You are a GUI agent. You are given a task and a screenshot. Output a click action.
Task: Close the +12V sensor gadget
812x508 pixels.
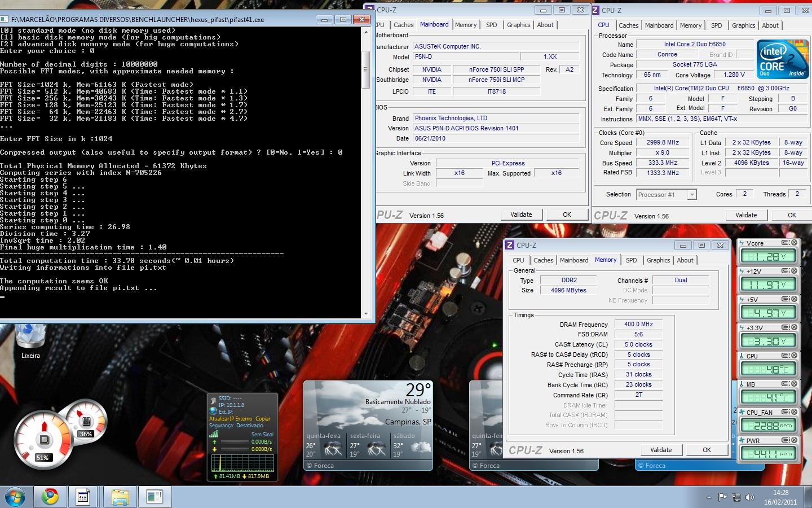pos(794,271)
